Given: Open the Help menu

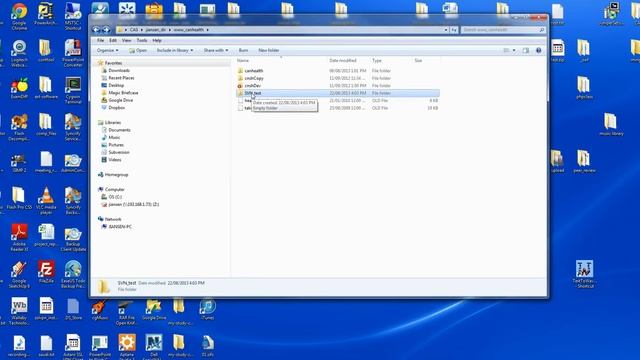Looking at the screenshot, I should 157,40.
